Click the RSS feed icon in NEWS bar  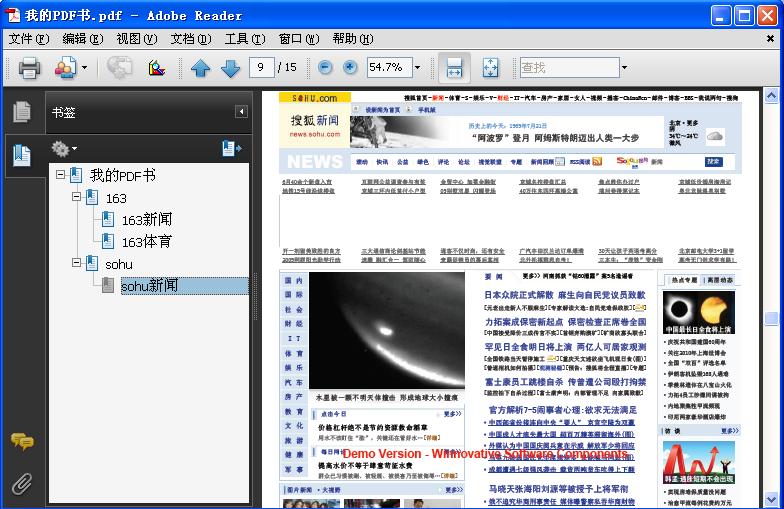(x=597, y=162)
